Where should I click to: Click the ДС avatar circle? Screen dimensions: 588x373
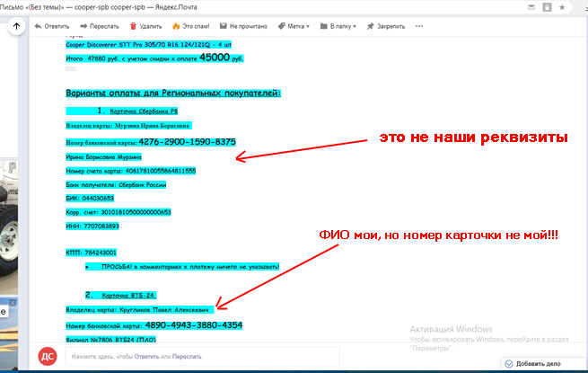[48, 357]
